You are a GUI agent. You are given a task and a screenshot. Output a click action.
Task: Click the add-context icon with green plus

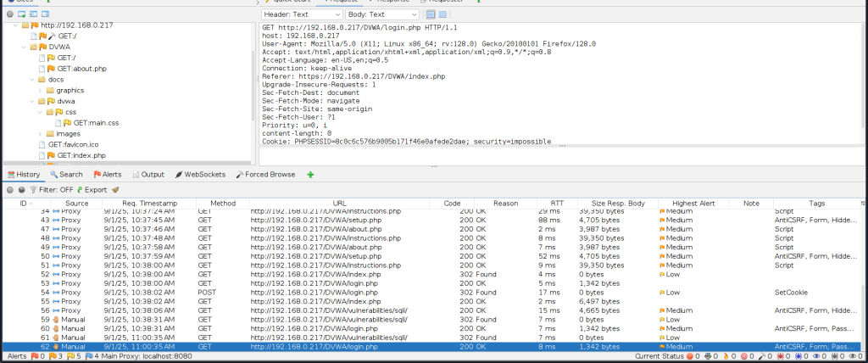click(21, 14)
